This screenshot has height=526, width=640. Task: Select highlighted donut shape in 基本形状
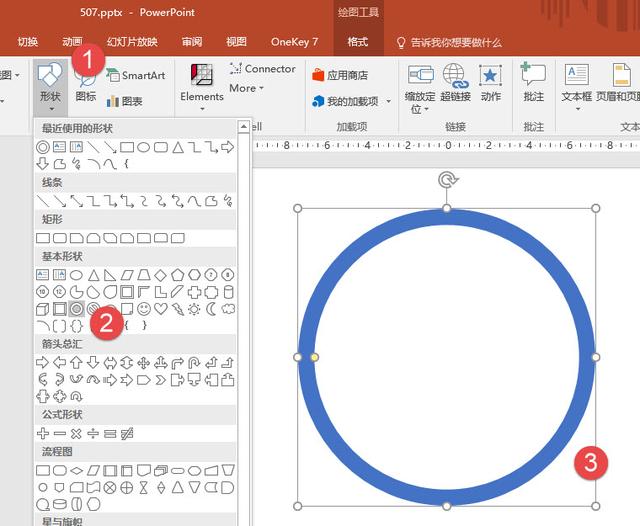tap(76, 309)
